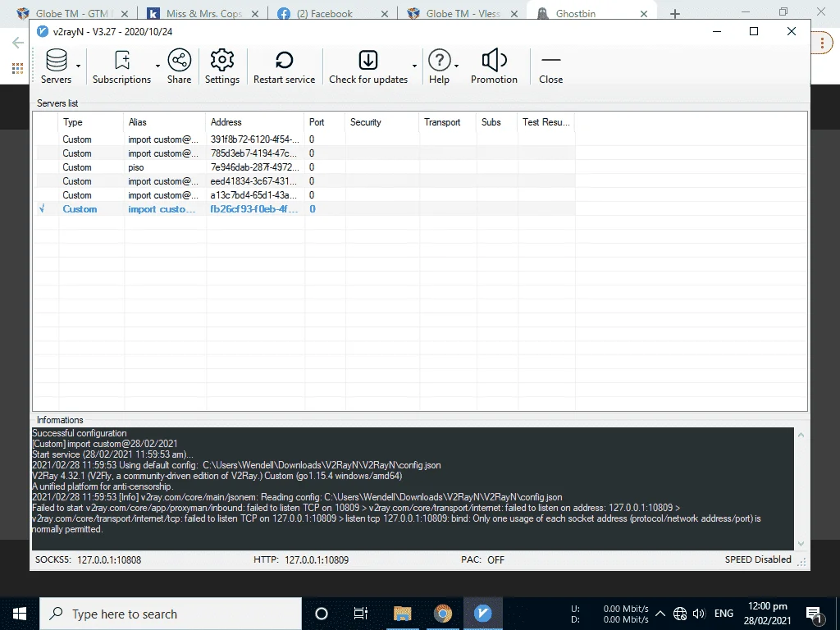Select the server row with alias piso
Image resolution: width=840 pixels, height=630 pixels.
click(305, 167)
